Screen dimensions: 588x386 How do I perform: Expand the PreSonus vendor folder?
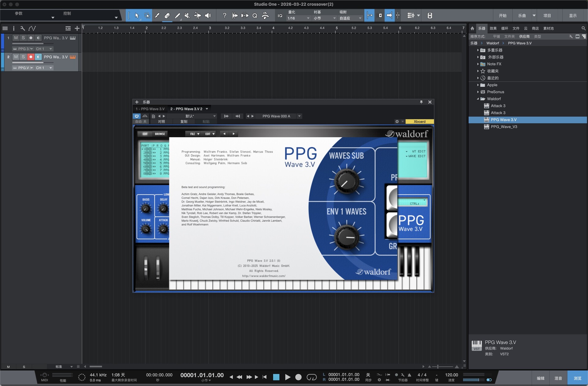(478, 92)
